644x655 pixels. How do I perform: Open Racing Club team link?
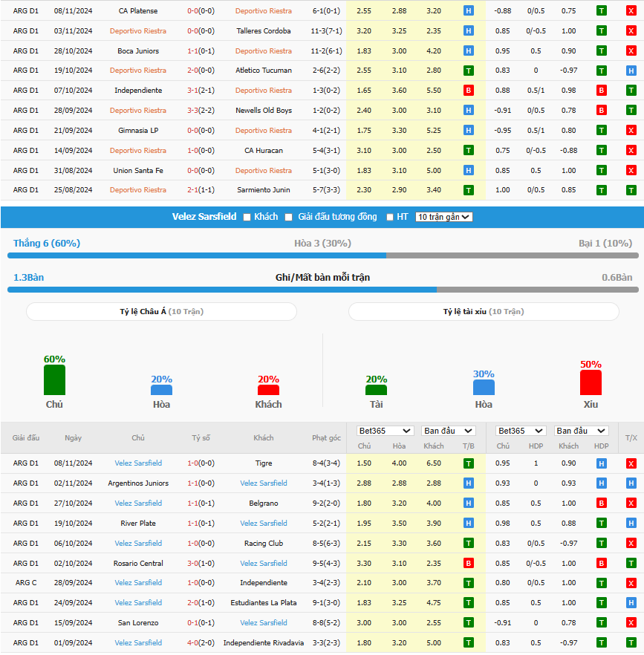pyautogui.click(x=263, y=544)
